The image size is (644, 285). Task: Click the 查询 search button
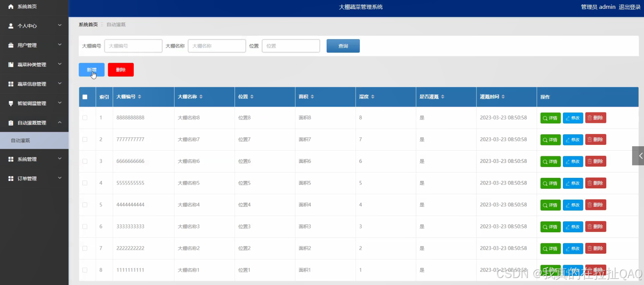[x=343, y=46]
